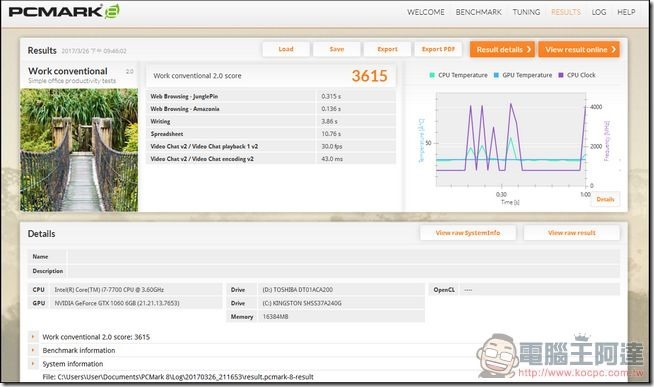Open the LOG tab
This screenshot has height=387, width=654.
click(599, 12)
